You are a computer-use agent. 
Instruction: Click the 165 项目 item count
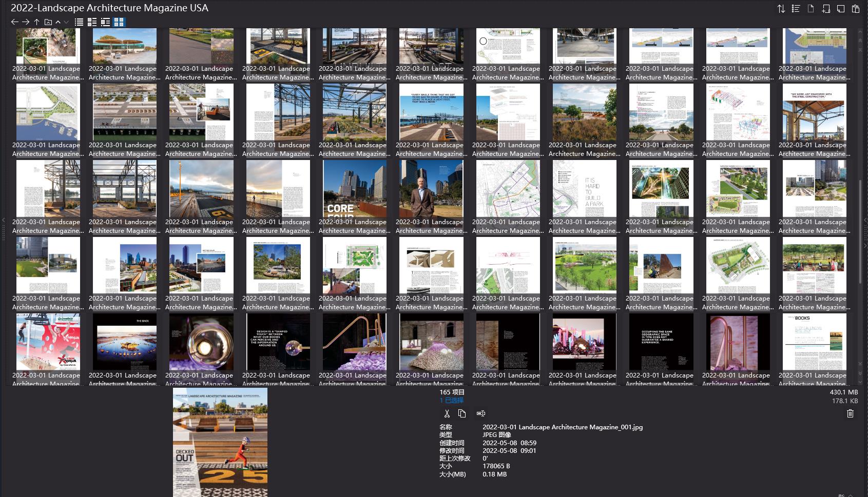click(x=452, y=392)
